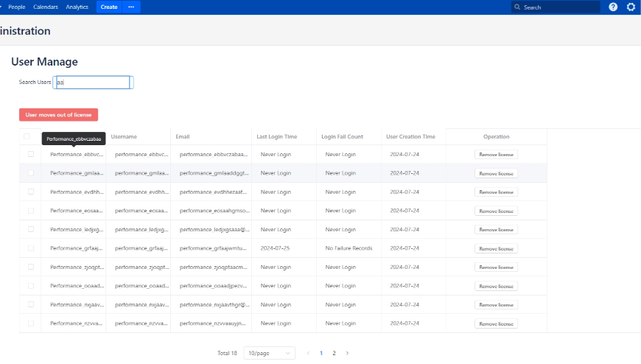641x364 pixels.
Task: Open the settings gear icon
Action: pos(631,7)
